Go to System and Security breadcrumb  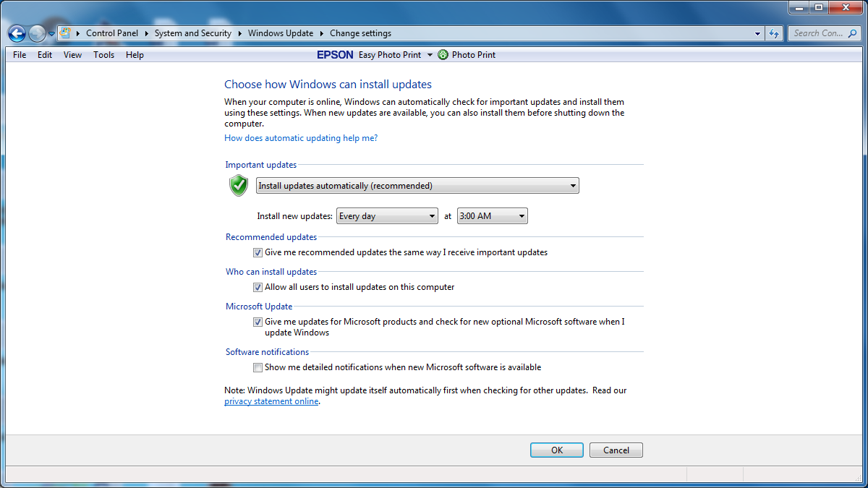(193, 33)
